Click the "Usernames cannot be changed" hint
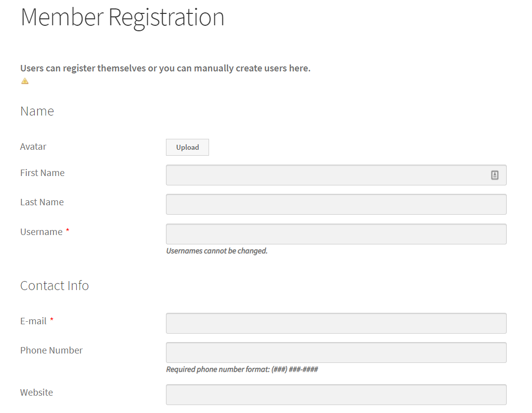Screen dimensions: 532x413 point(216,251)
